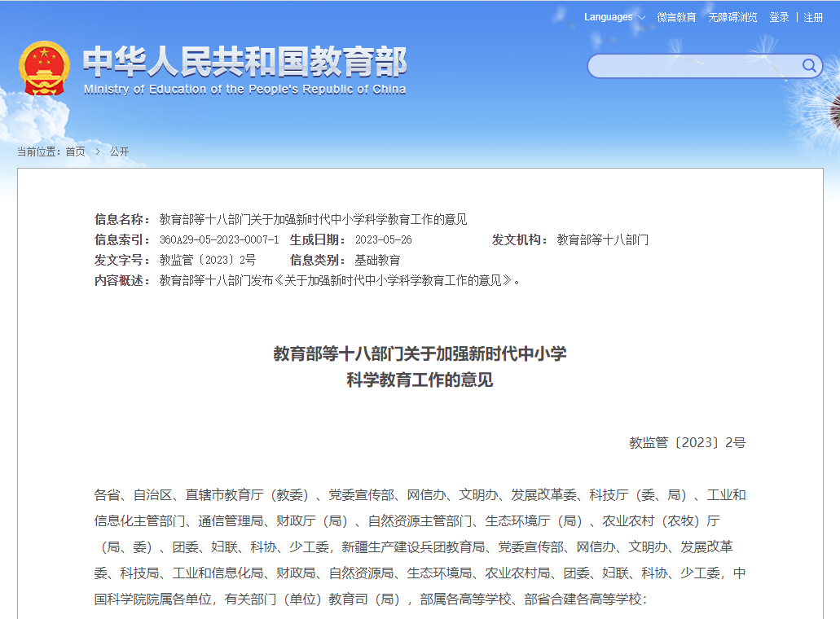The height and width of the screenshot is (619, 840).
Task: Click the date value 2023-05-26
Action: (x=384, y=239)
